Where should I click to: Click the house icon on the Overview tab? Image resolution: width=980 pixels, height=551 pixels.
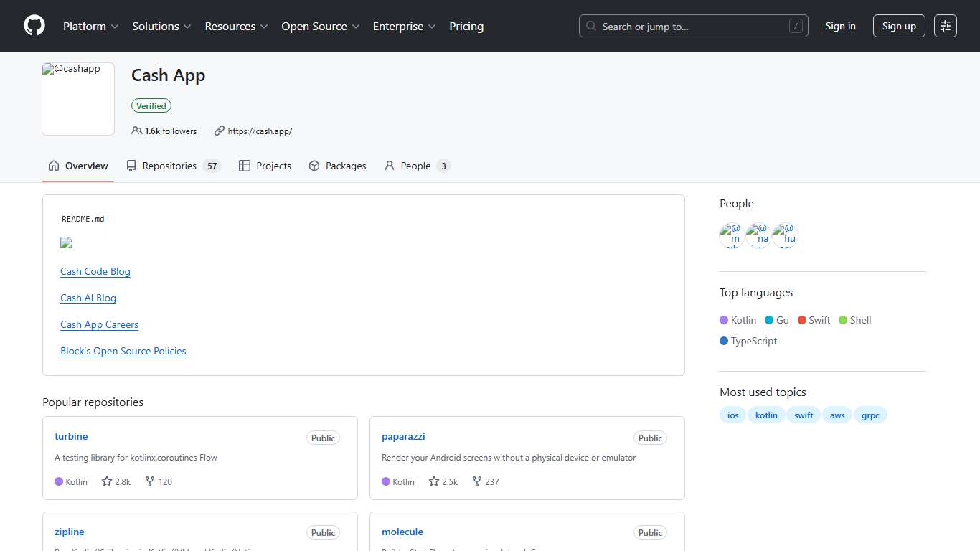tap(54, 165)
